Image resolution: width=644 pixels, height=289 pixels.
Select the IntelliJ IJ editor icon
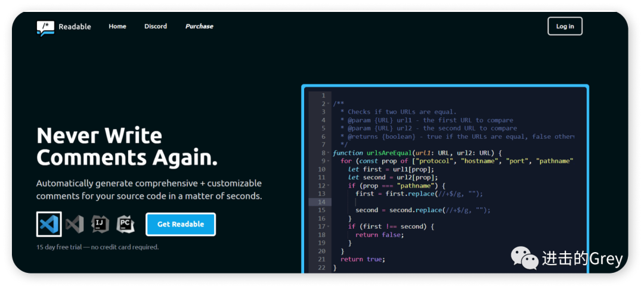click(x=100, y=224)
